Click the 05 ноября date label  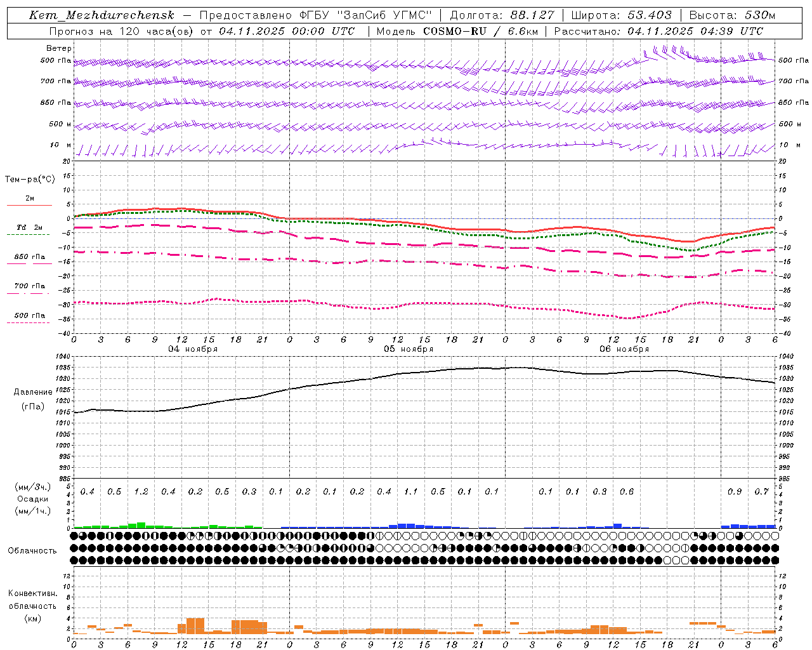pos(409,349)
